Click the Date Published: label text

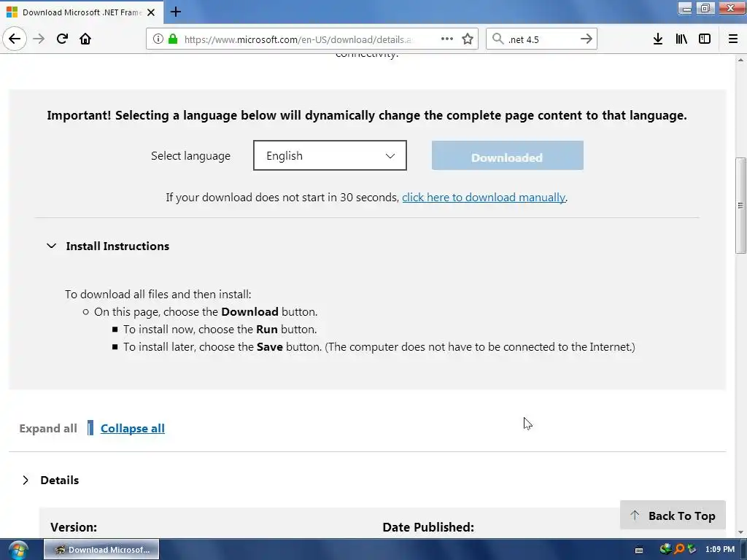click(x=428, y=527)
